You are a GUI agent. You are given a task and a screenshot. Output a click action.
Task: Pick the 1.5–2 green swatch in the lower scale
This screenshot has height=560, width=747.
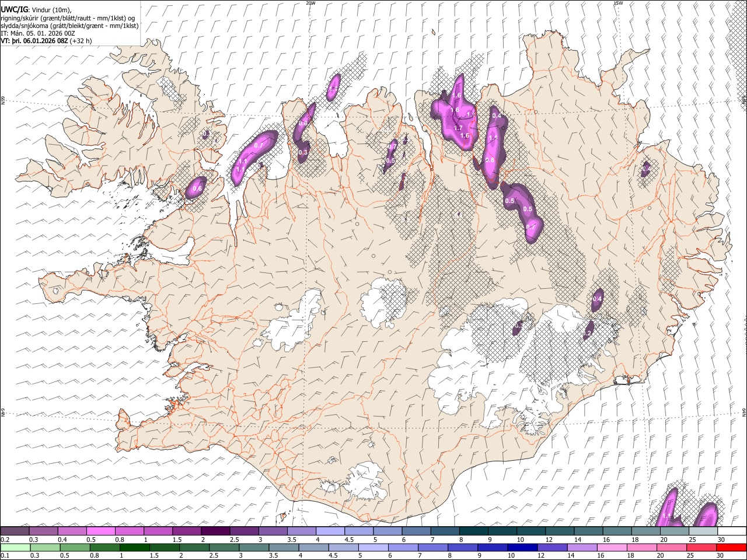tap(165, 547)
